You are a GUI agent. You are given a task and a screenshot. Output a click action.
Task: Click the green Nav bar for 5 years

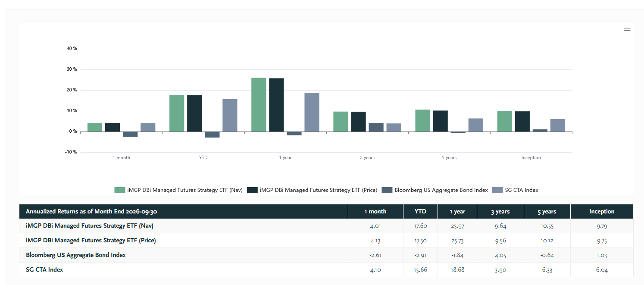pos(422,121)
